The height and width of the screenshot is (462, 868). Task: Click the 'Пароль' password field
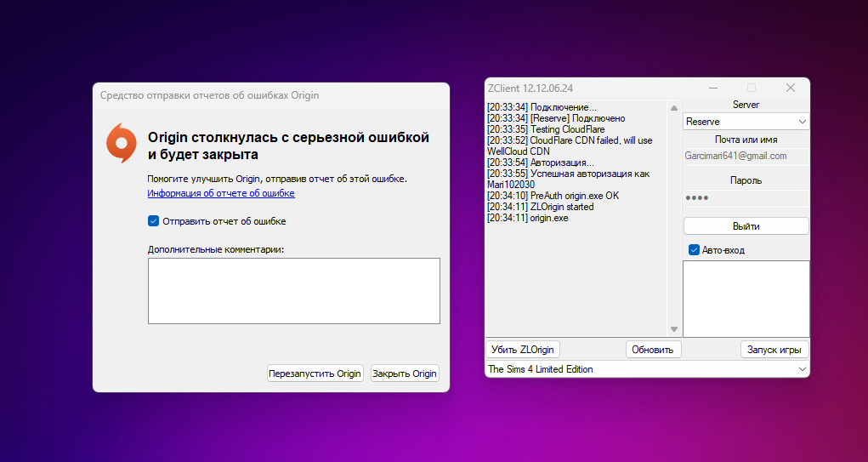pyautogui.click(x=746, y=198)
